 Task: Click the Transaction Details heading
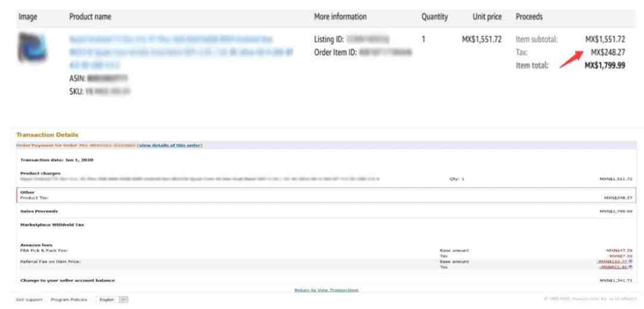tap(47, 135)
